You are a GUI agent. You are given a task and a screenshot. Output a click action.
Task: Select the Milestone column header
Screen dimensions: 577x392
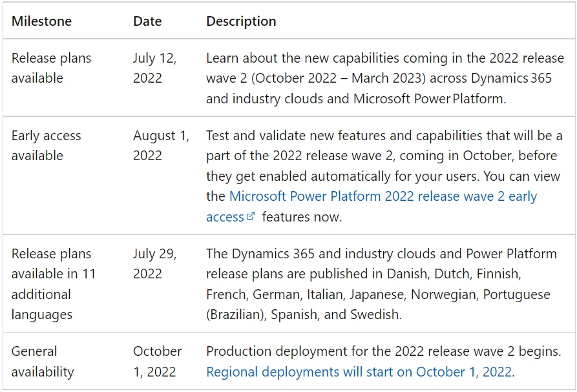[x=41, y=21]
